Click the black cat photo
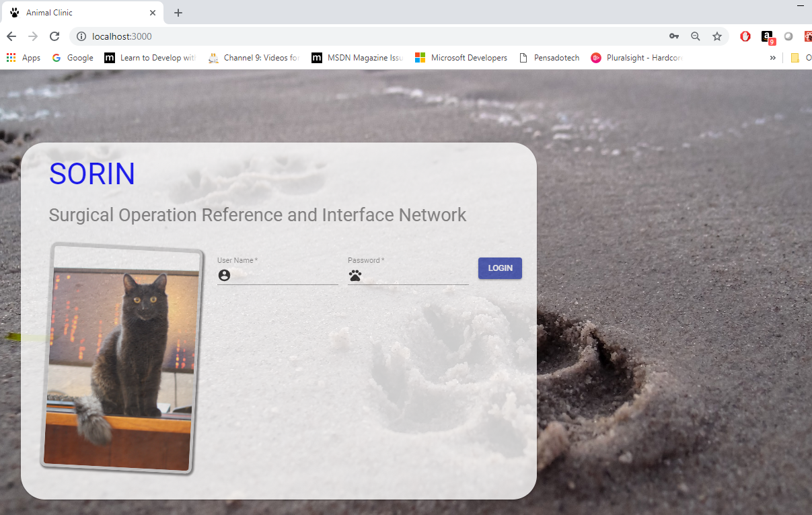The image size is (812, 515). (122, 358)
